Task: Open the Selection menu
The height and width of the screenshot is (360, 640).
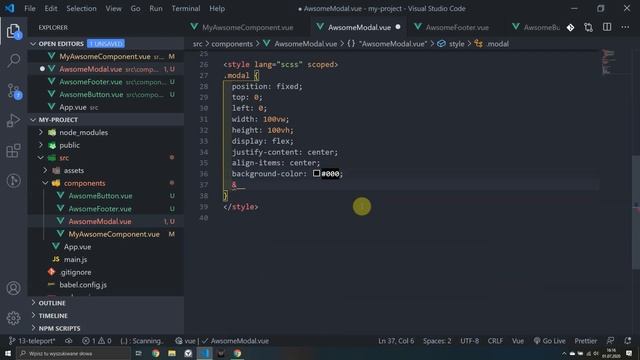Action: tap(81, 8)
